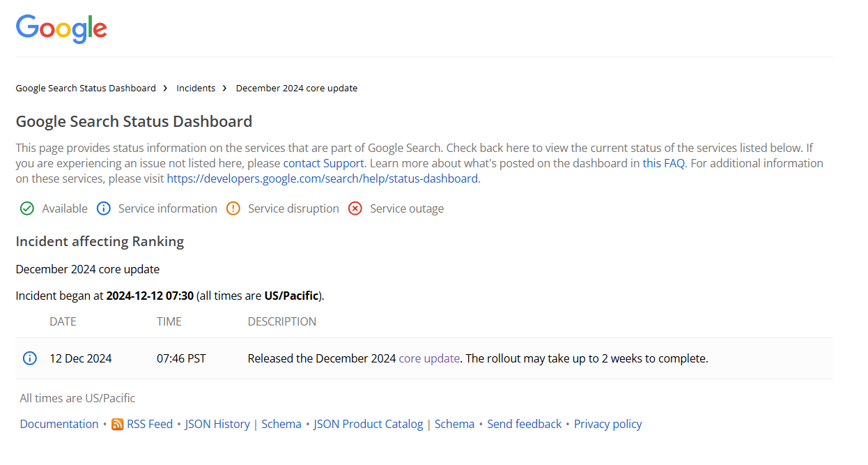Screen dimensions: 868x465
Task: Click the All times are US/Pacific note
Action: pos(77,398)
